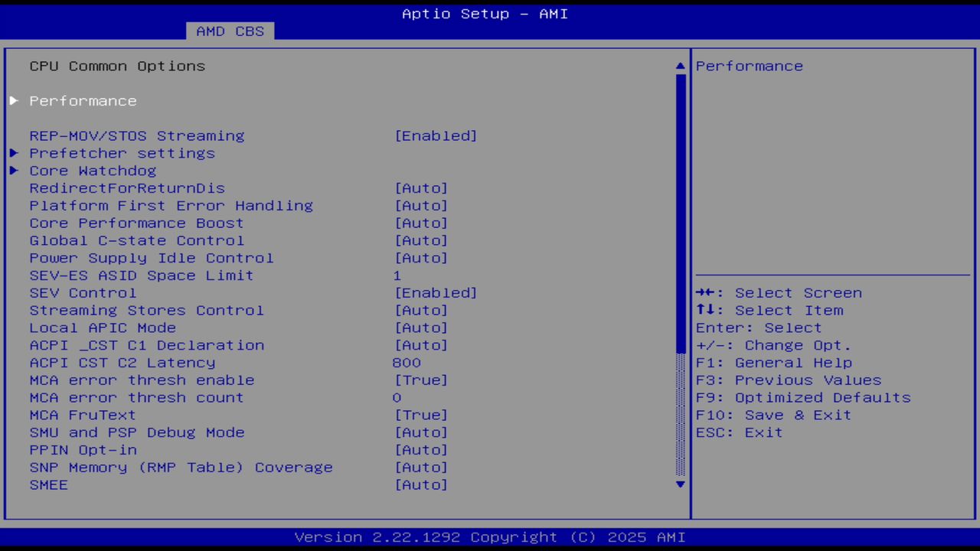
Task: Select the REP-MOV/STOS Streaming label
Action: click(137, 136)
